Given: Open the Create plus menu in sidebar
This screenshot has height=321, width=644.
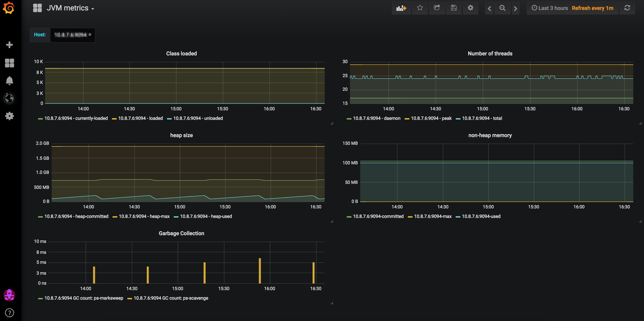Looking at the screenshot, I should [x=10, y=45].
